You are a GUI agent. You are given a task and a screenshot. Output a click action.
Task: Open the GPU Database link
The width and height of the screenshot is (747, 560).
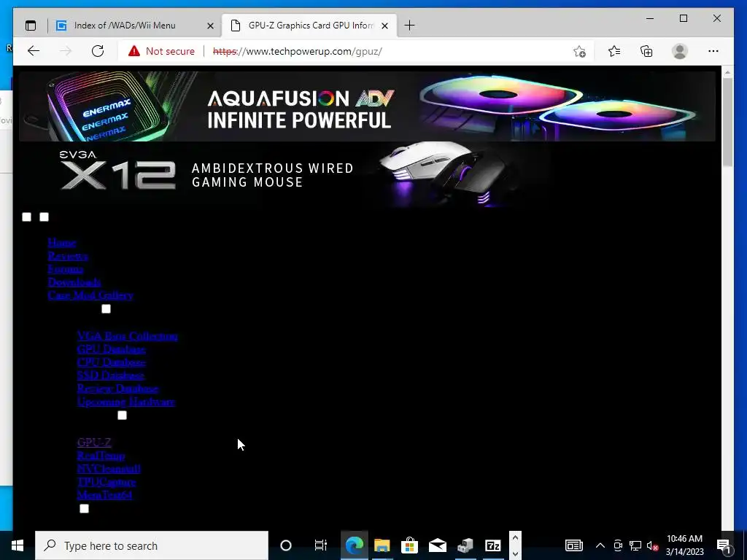pos(112,349)
